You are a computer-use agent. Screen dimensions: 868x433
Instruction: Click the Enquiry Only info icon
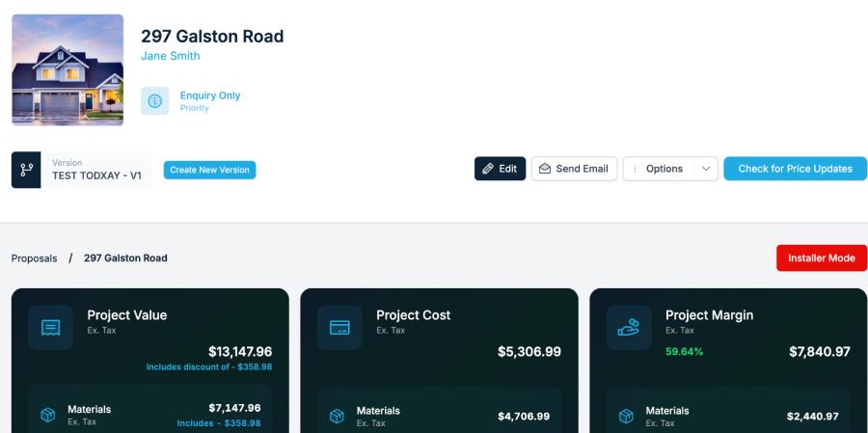click(x=154, y=101)
